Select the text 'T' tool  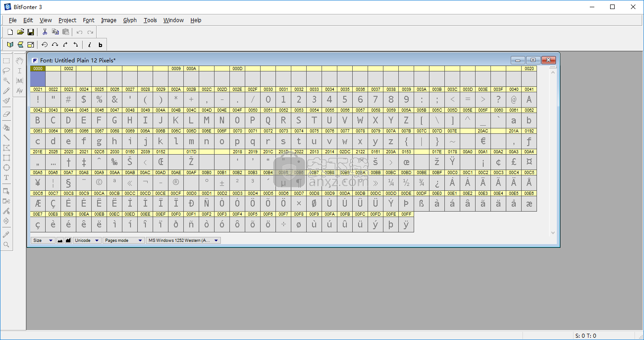coord(6,178)
